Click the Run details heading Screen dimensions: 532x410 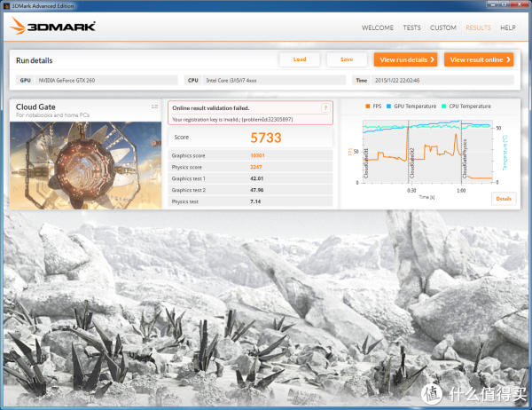click(x=35, y=60)
